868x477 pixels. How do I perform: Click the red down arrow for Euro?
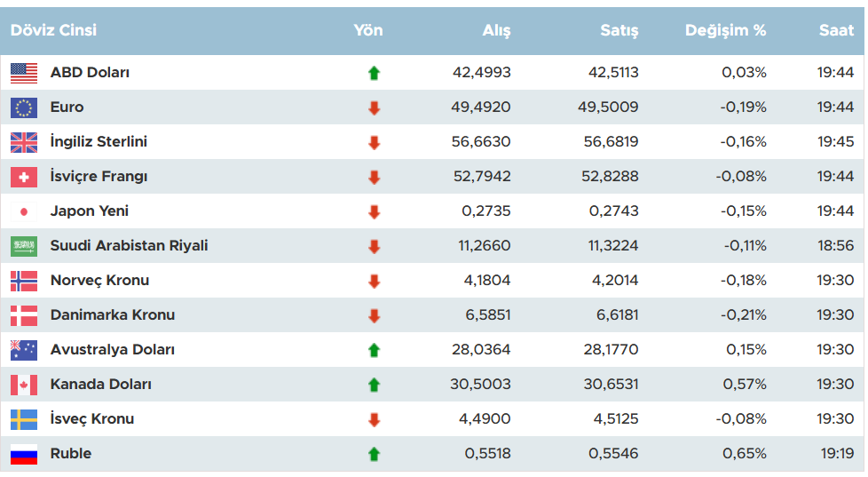(374, 107)
